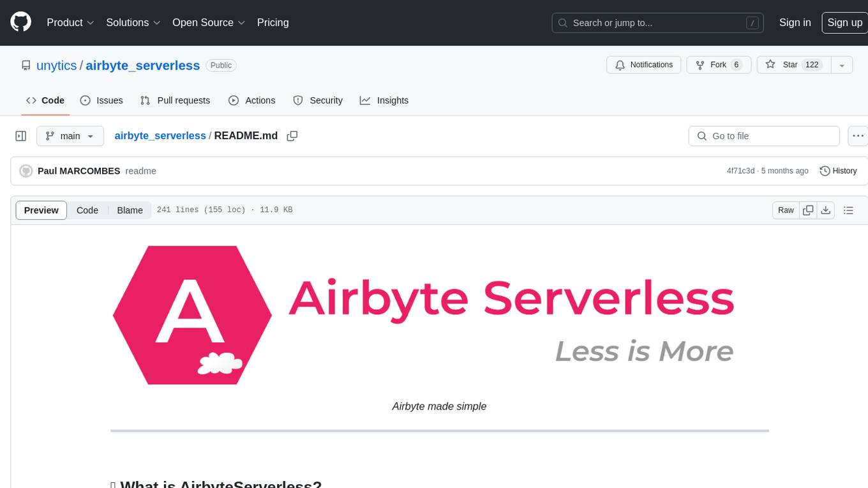Click the Notifications bell button

pos(644,65)
